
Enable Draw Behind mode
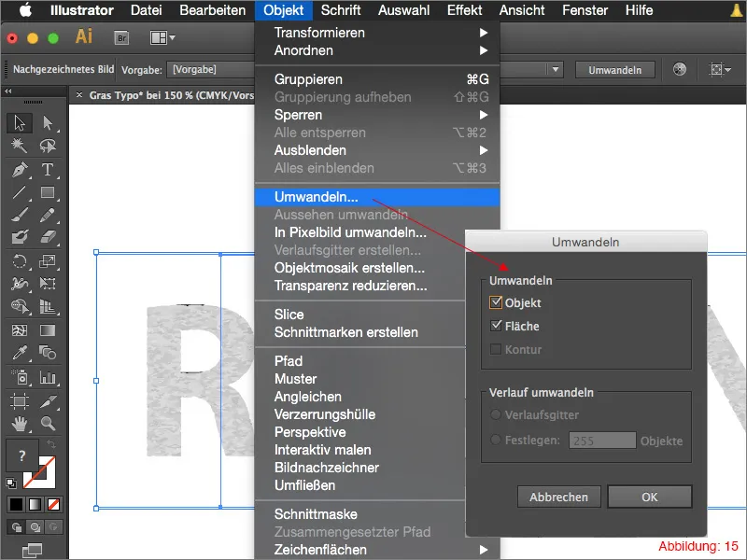[x=35, y=526]
